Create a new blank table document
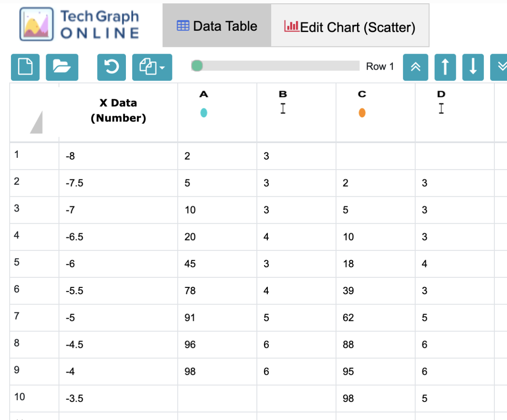 [25, 67]
